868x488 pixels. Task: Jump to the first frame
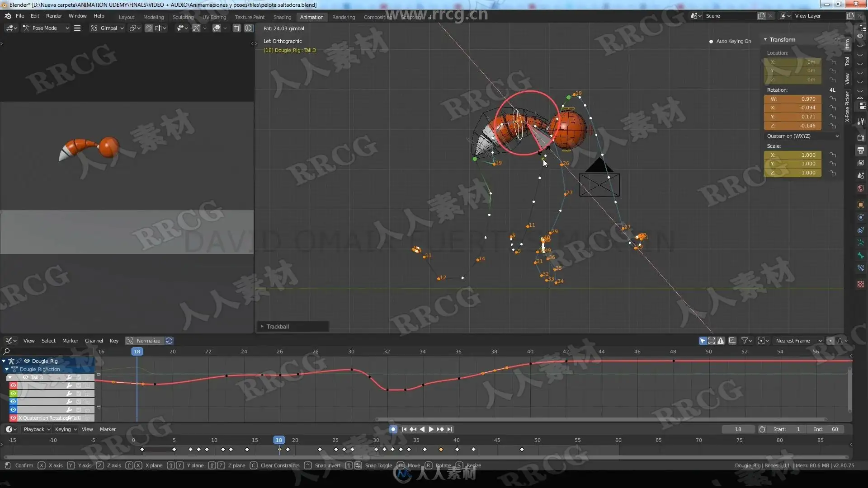(x=404, y=429)
